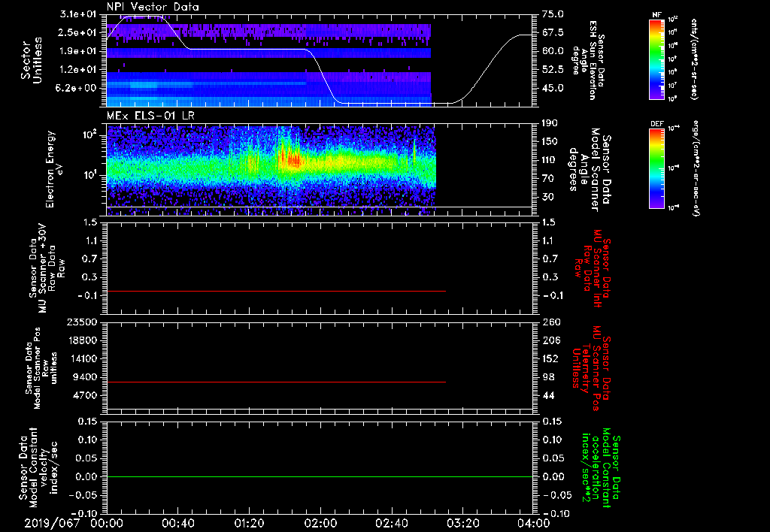The height and width of the screenshot is (532, 770).
Task: Click the red line in Scanner Pos panel
Action: point(276,382)
